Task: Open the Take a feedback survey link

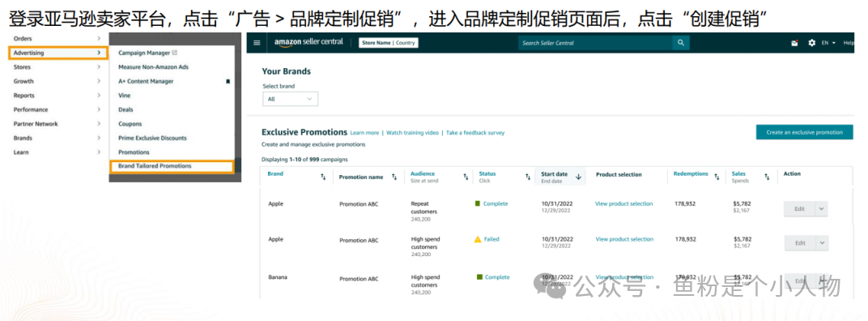Action: (x=475, y=132)
